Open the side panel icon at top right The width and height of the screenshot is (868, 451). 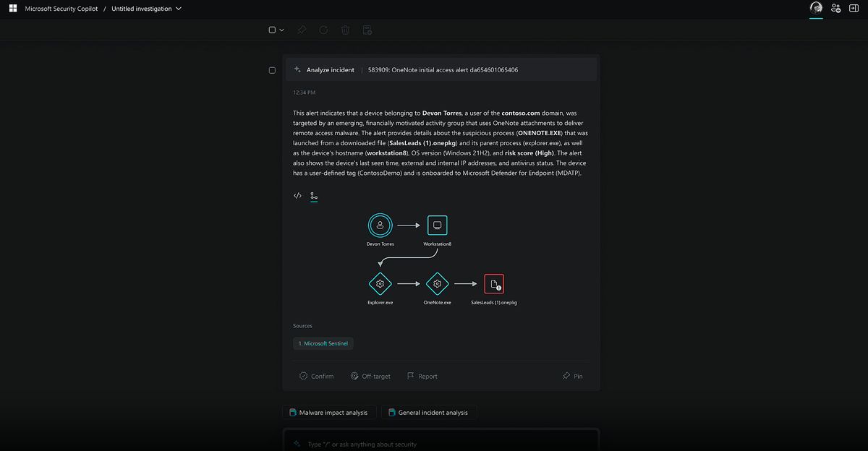click(x=854, y=9)
